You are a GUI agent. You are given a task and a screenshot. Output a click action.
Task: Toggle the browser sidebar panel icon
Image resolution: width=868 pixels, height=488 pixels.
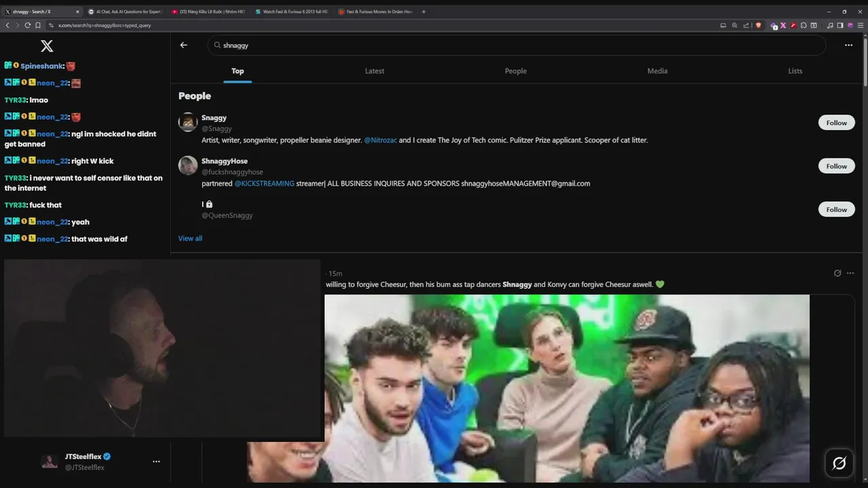[x=840, y=25]
